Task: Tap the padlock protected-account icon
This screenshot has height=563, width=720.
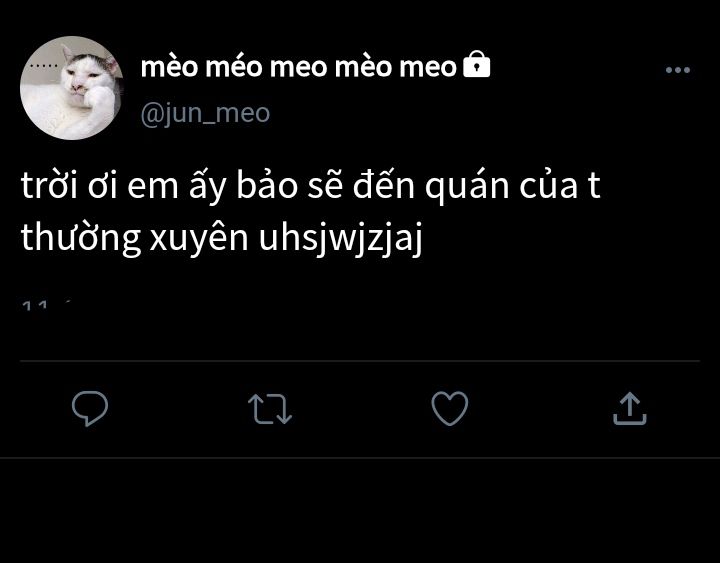Action: pyautogui.click(x=477, y=64)
